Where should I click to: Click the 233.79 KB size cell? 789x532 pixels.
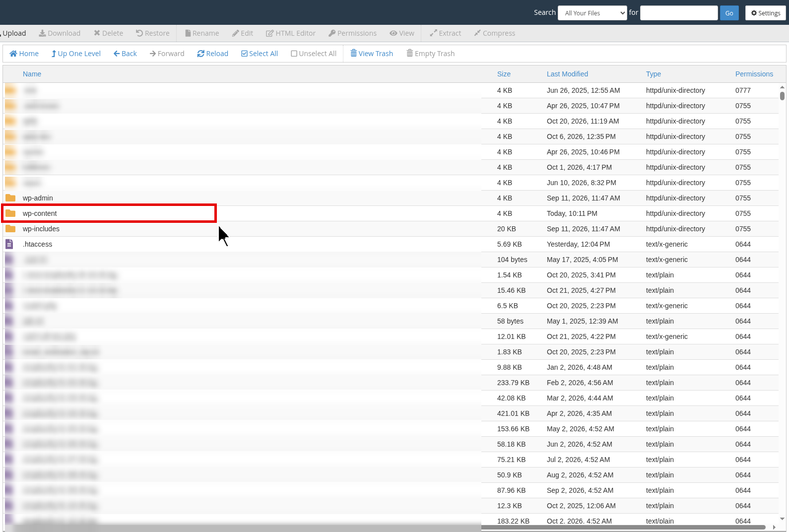click(x=513, y=383)
